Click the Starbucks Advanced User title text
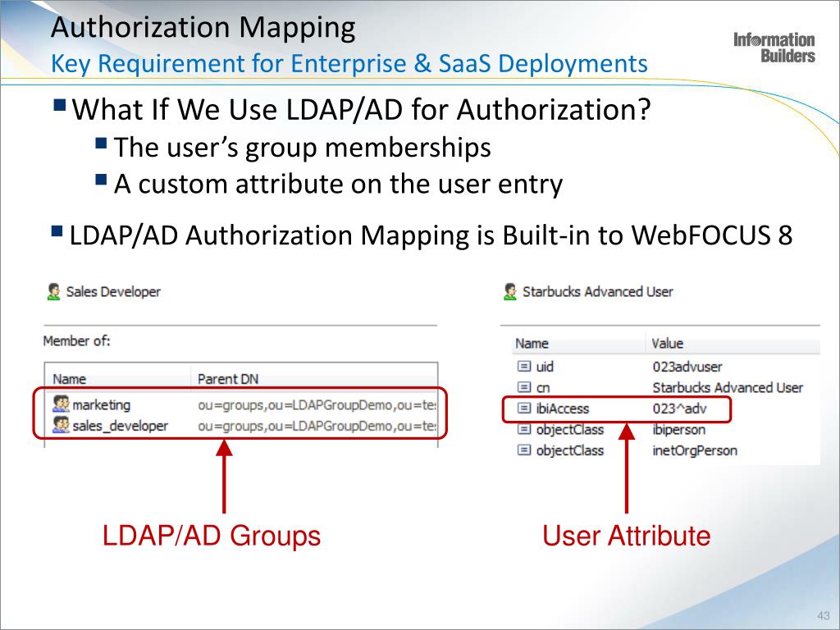840x630 pixels. coord(598,292)
